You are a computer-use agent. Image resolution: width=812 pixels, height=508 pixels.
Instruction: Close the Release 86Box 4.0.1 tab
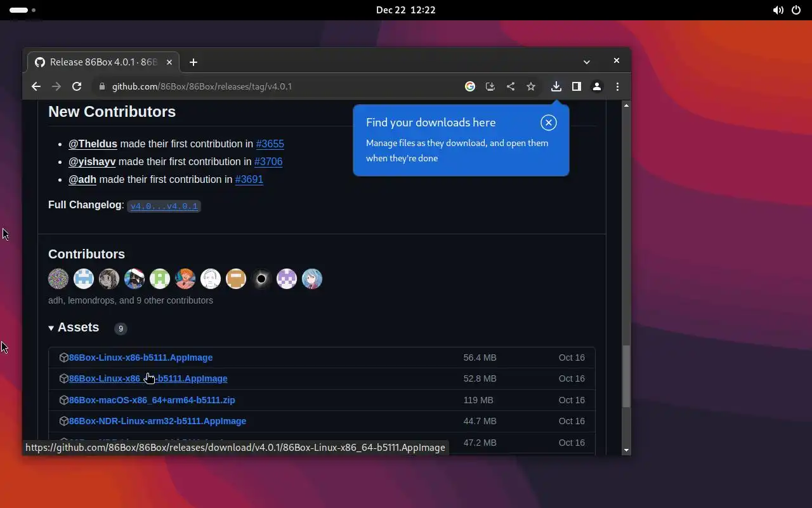[169, 62]
